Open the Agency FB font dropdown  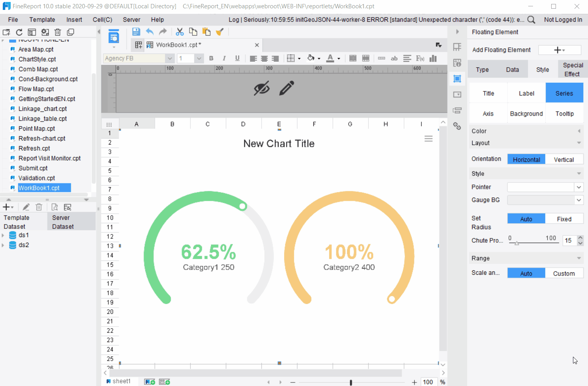point(170,58)
